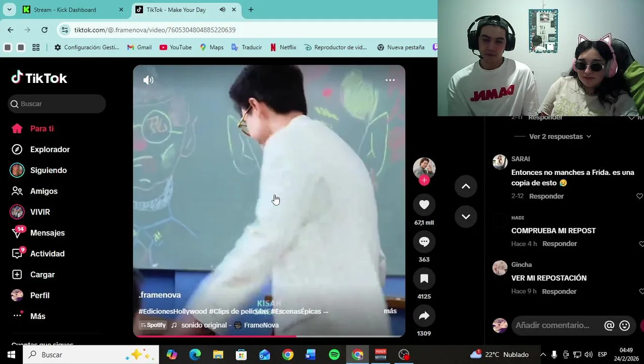This screenshot has height=364, width=644.
Task: Reply to the COMPRUEBA MI REPOST comment
Action: pos(559,244)
